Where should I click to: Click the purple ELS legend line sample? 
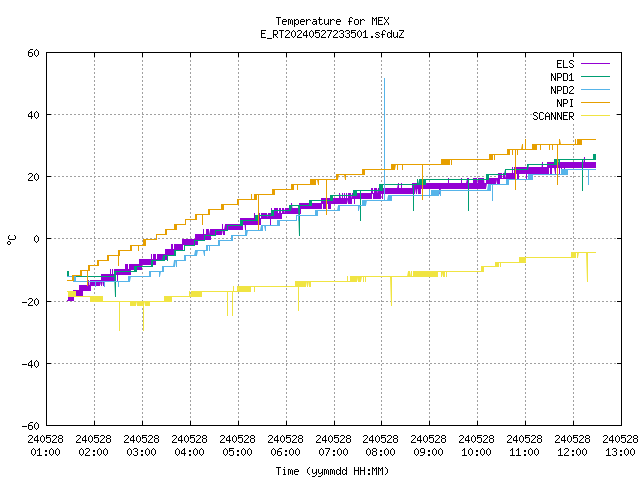coord(595,64)
